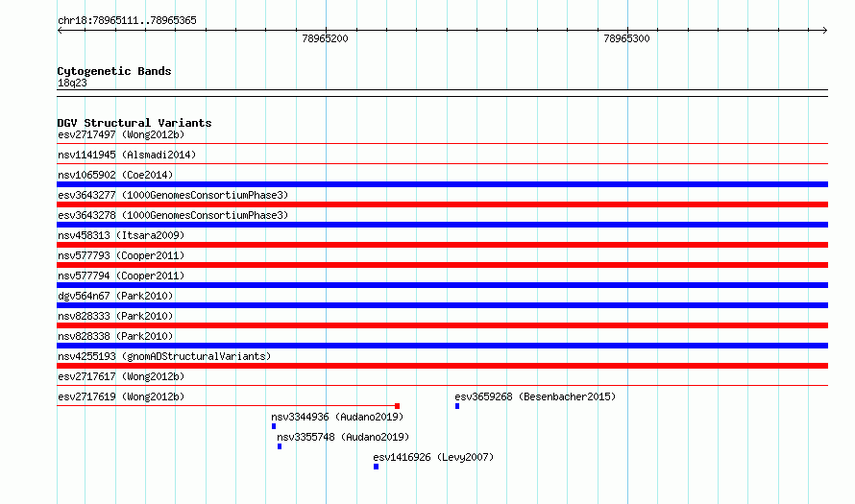Click the blue marker under esv3659268
This screenshot has height=504, width=855.
(457, 406)
